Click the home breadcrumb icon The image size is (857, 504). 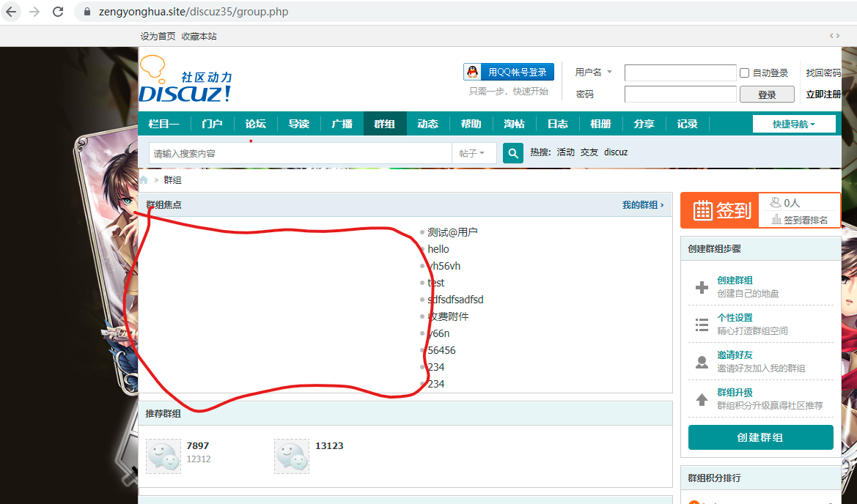coord(144,180)
